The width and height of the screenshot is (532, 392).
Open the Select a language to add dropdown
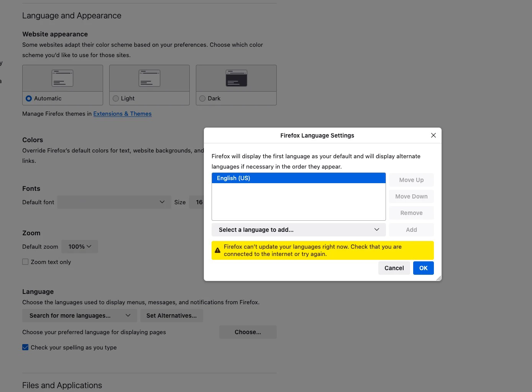pos(299,230)
